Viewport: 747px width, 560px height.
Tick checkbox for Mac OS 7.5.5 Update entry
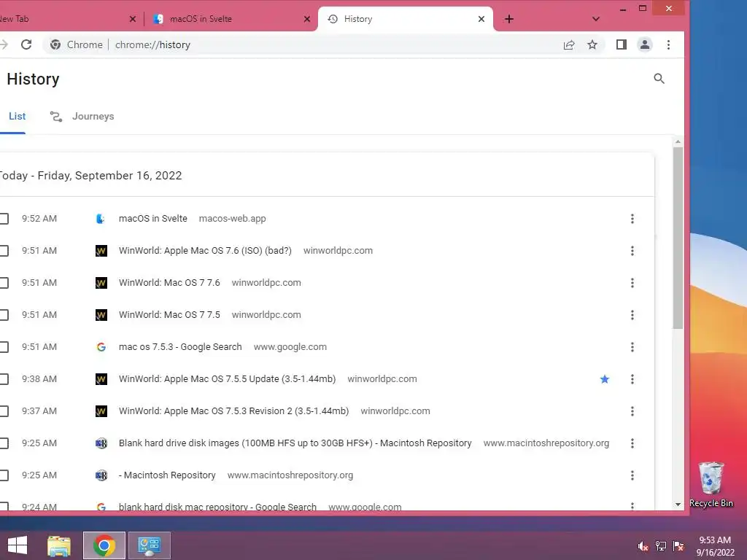(4, 379)
